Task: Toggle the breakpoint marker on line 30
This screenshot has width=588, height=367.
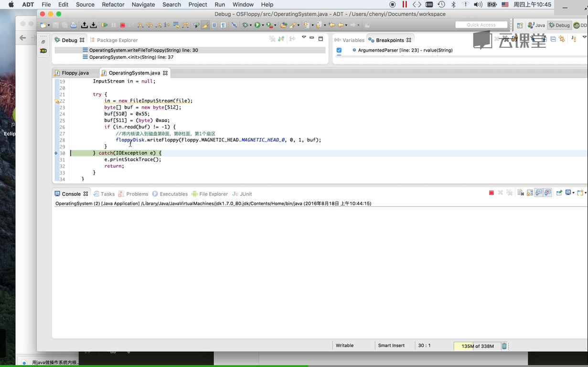Action: click(56, 153)
